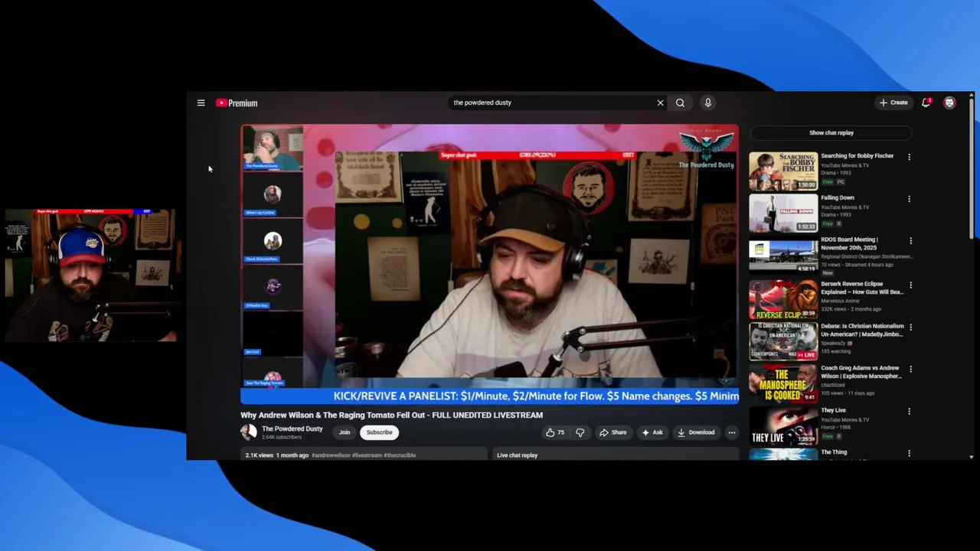Open the RDOS Board Meeting video thumbnail
980x551 pixels.
[x=783, y=256]
